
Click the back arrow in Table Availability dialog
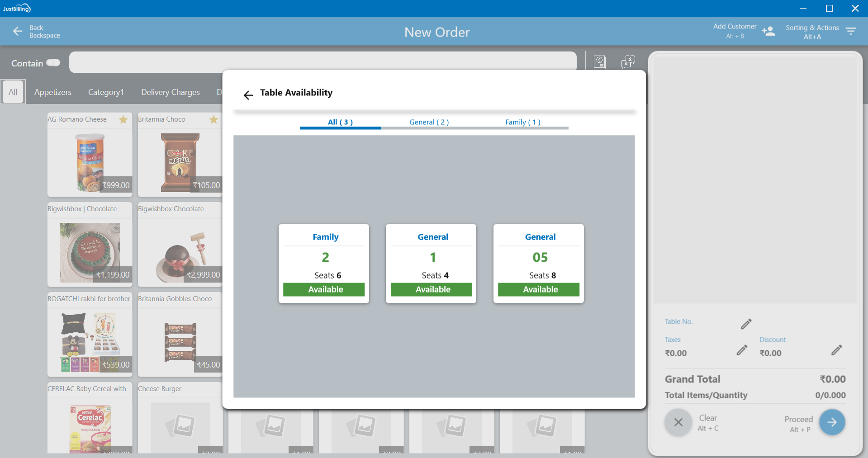[248, 95]
